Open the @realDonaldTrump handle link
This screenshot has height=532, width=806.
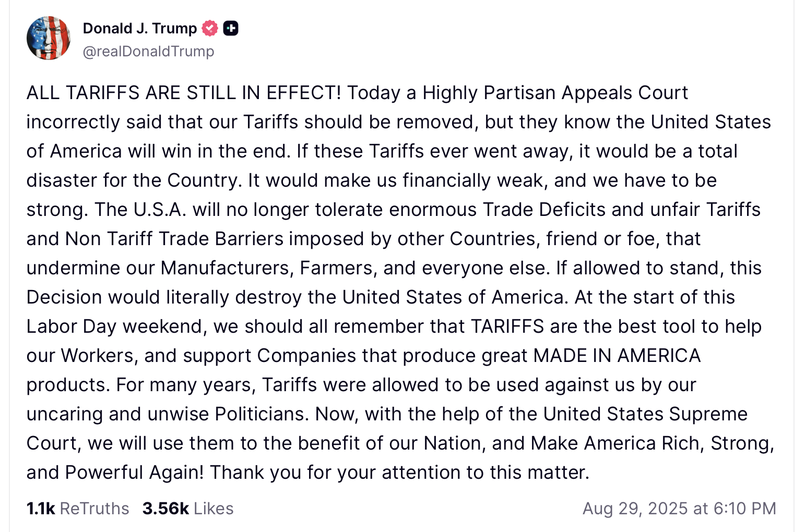148,51
